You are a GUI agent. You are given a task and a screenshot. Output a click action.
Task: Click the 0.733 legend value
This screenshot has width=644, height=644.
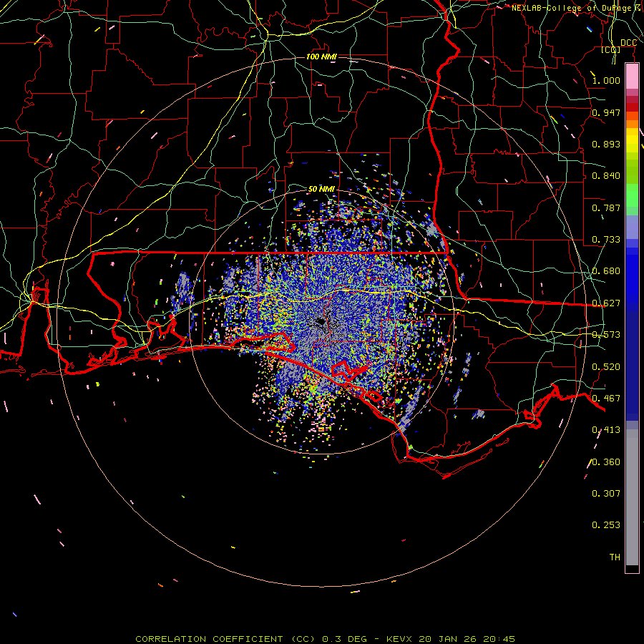606,240
